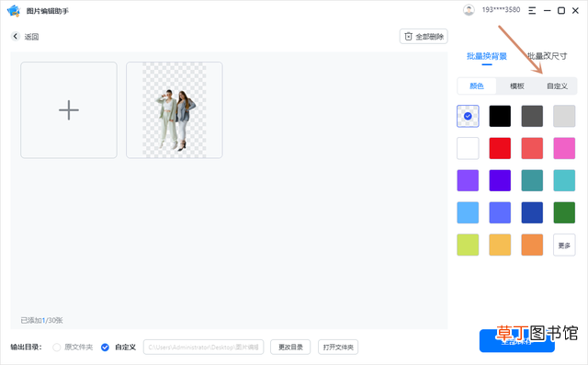Choose the deep violet color swatch
Image resolution: width=588 pixels, height=365 pixels.
[500, 180]
